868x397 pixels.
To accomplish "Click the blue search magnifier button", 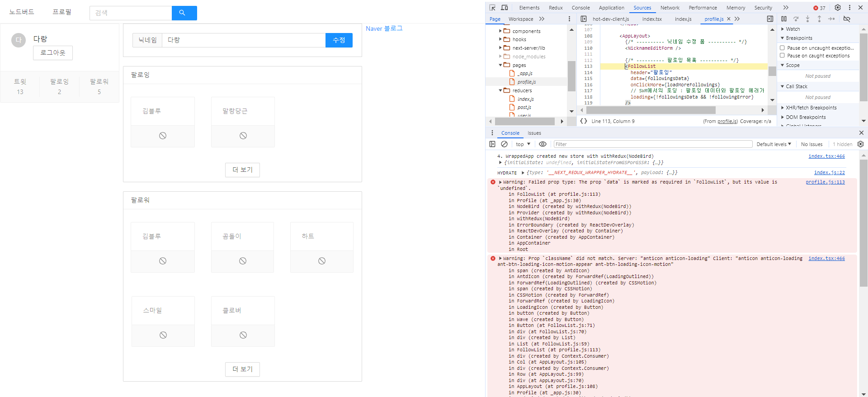I will coord(184,13).
